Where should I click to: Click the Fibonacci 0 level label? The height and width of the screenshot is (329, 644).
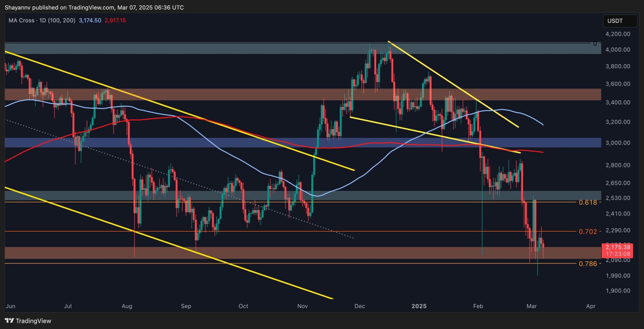tap(595, 44)
